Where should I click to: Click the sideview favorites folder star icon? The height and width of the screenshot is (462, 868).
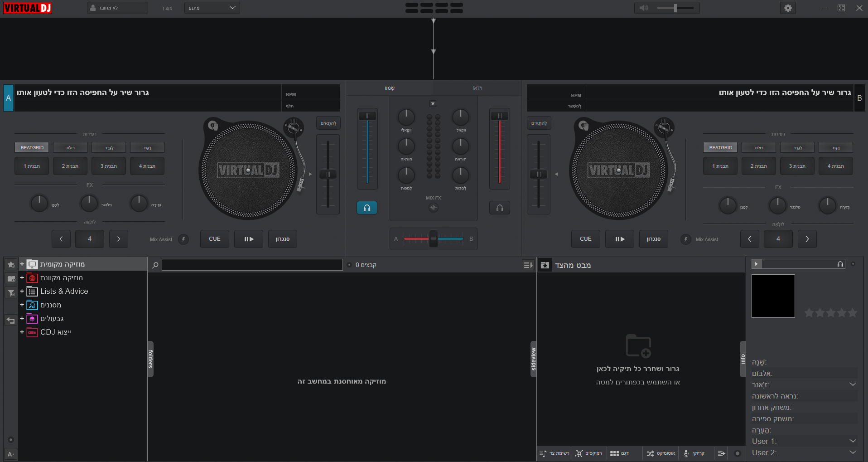coord(545,265)
